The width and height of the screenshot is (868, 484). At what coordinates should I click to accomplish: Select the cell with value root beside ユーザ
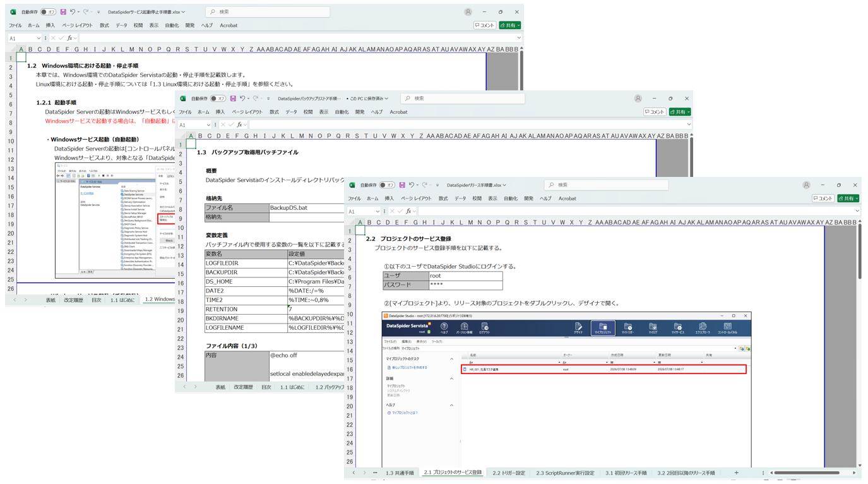click(x=465, y=275)
